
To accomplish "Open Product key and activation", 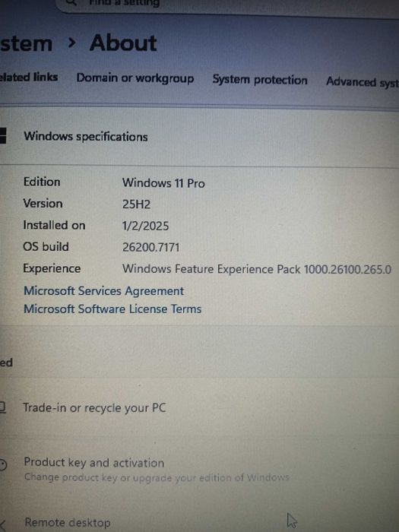I will coord(199,469).
